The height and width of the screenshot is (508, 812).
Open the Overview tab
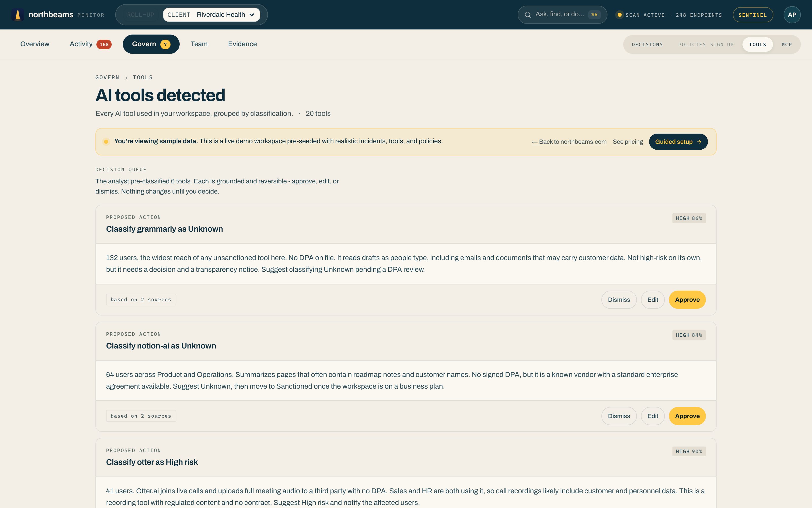tap(35, 44)
